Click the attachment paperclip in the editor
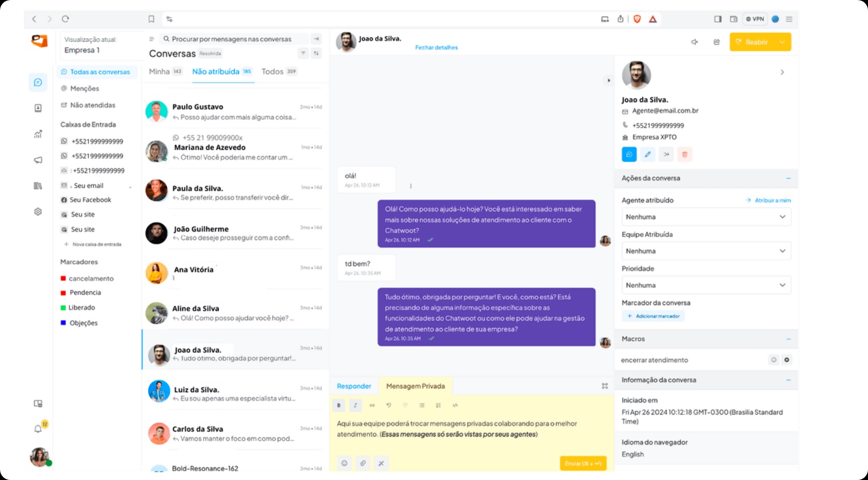Image resolution: width=868 pixels, height=480 pixels. pyautogui.click(x=363, y=463)
